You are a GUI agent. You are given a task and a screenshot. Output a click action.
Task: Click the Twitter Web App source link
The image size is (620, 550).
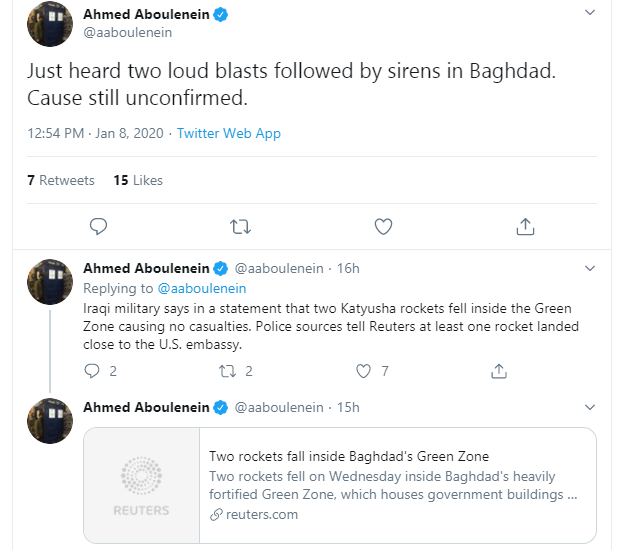tap(229, 133)
